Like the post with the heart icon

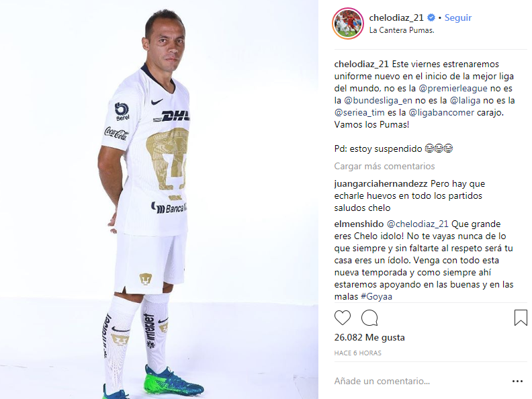click(x=343, y=318)
